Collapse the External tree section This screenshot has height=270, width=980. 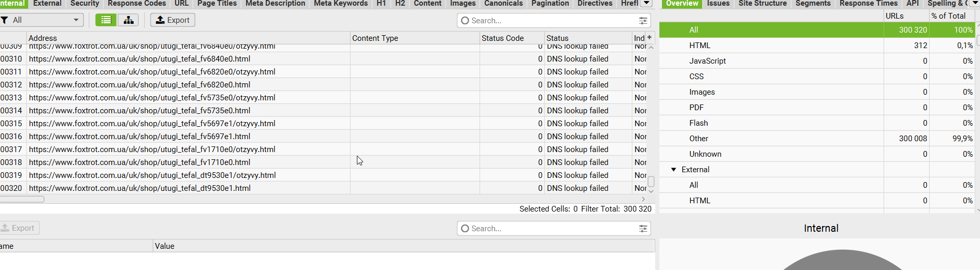coord(674,170)
